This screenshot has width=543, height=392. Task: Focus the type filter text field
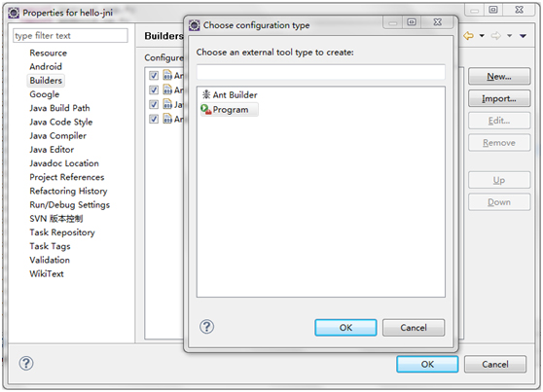pyautogui.click(x=71, y=36)
